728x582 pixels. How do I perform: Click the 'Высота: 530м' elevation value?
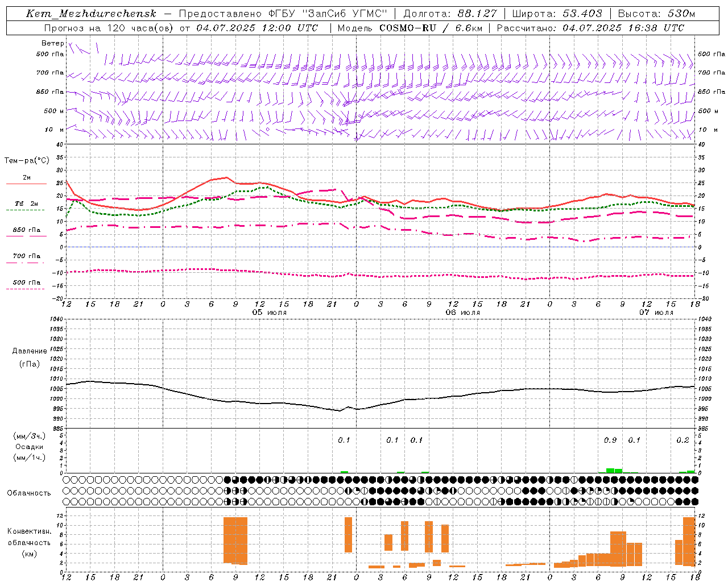pos(656,14)
